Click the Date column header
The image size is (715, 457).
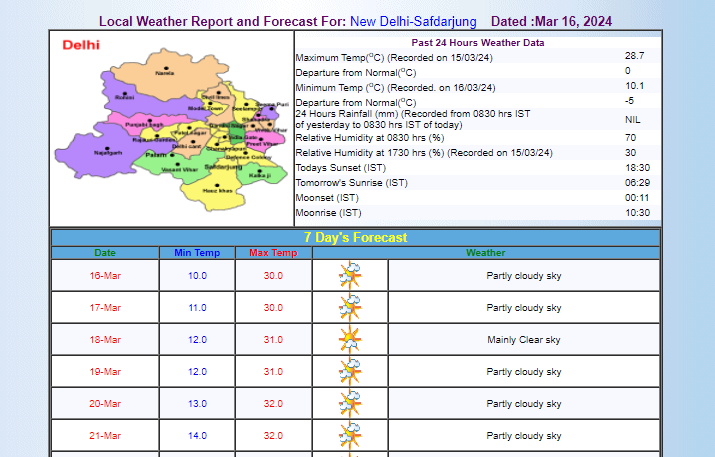(x=105, y=253)
